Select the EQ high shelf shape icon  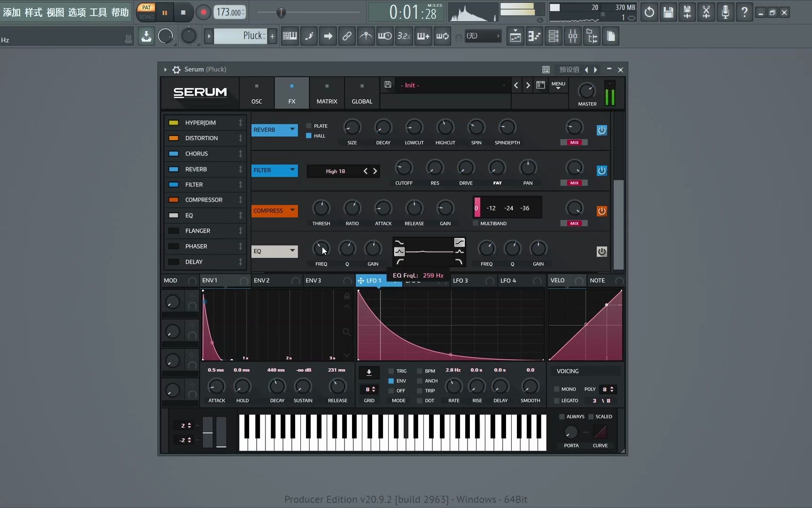tap(459, 243)
